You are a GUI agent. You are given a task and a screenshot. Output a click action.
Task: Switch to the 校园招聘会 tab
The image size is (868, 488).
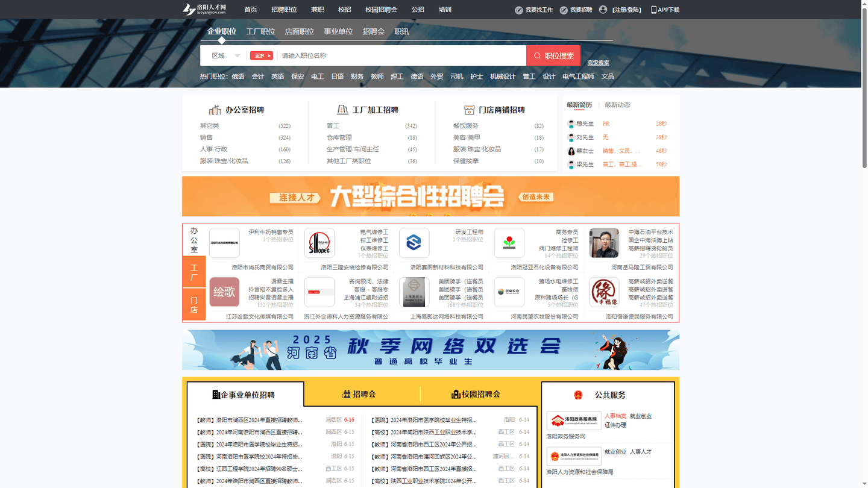[x=476, y=394]
